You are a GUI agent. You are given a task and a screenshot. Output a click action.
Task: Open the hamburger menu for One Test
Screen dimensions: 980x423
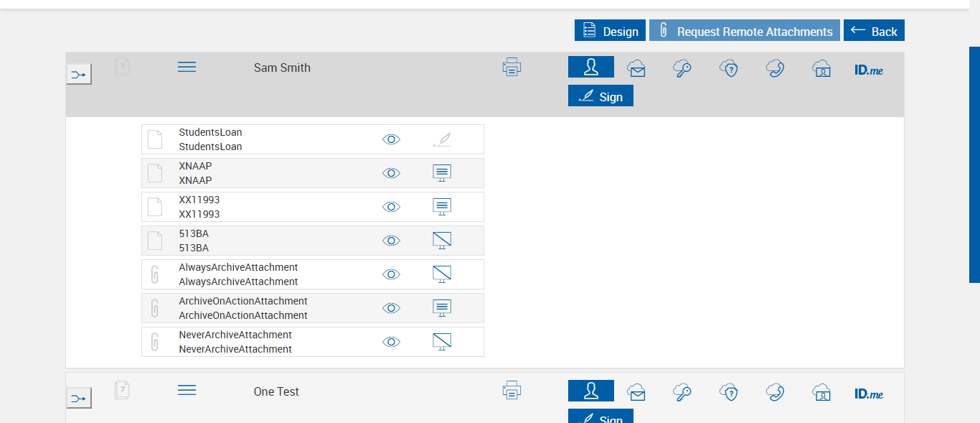coord(187,390)
